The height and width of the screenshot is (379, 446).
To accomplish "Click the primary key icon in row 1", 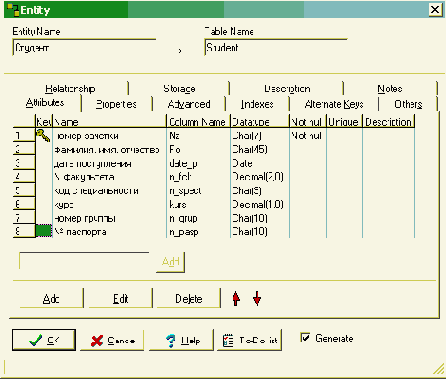I will click(x=43, y=135).
